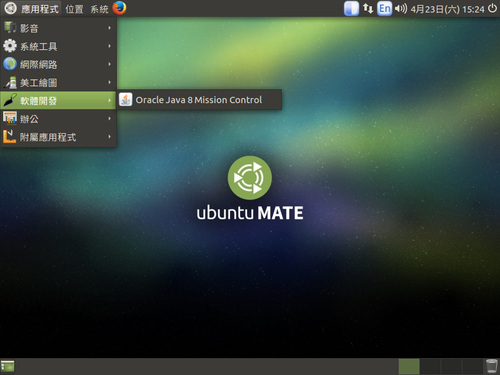Launch Firefox from the top panel
The width and height of the screenshot is (500, 375).
click(x=119, y=8)
